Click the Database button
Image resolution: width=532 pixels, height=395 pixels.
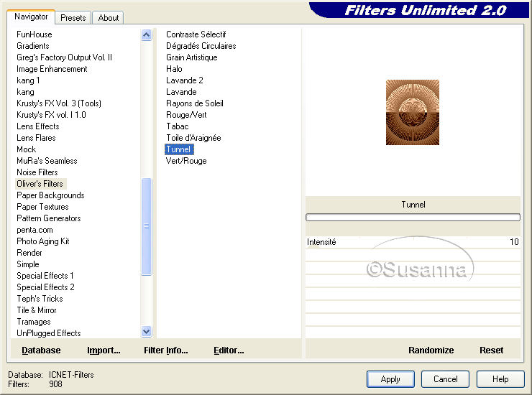(x=41, y=350)
